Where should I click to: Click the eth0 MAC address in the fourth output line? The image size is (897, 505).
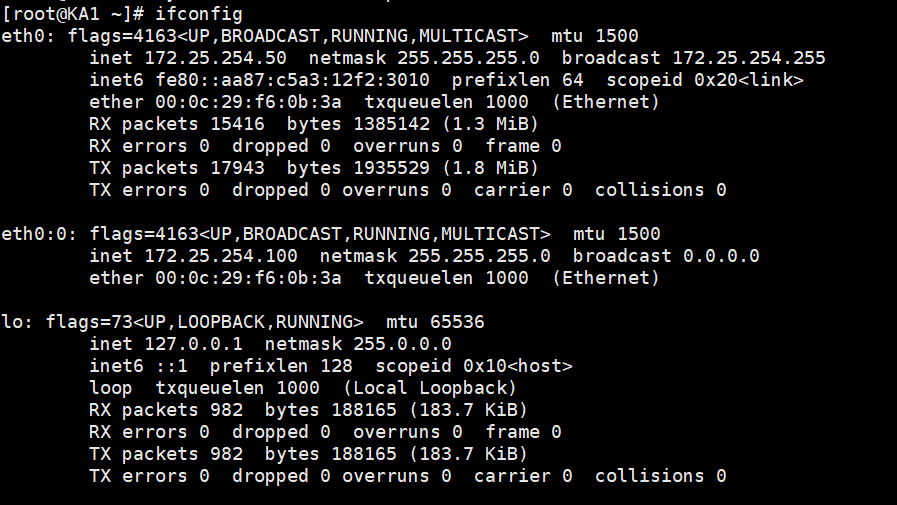[x=248, y=102]
